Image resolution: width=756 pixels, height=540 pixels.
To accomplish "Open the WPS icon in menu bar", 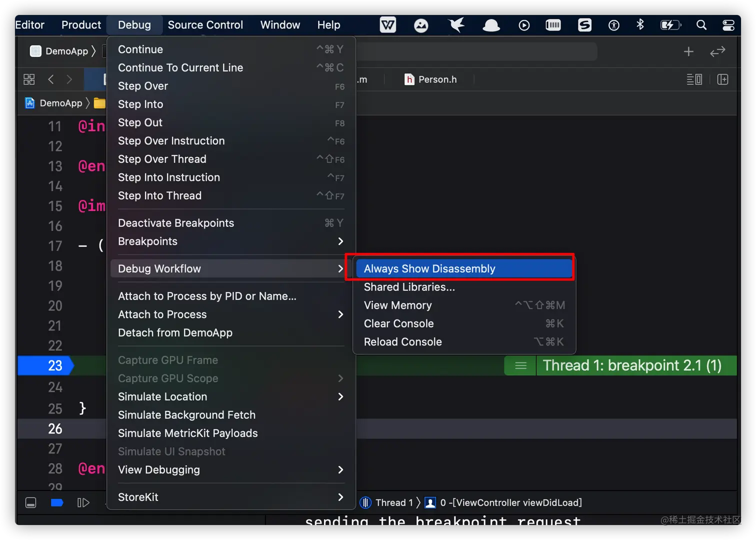I will click(388, 25).
